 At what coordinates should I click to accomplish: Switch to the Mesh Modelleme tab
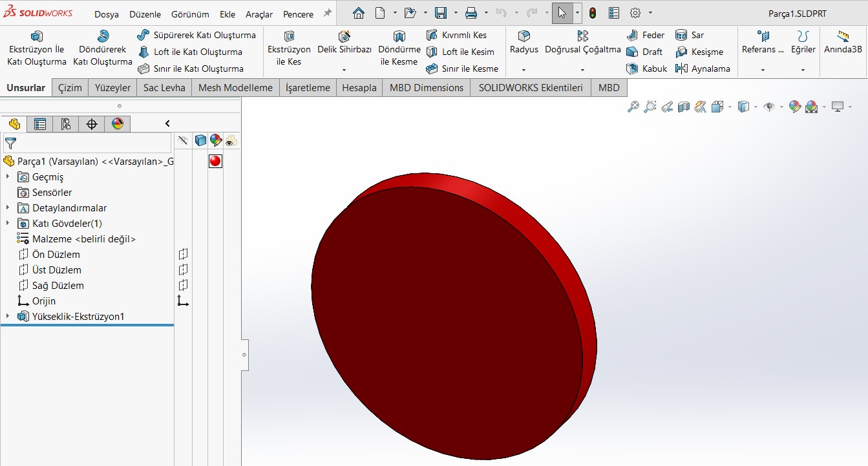235,87
